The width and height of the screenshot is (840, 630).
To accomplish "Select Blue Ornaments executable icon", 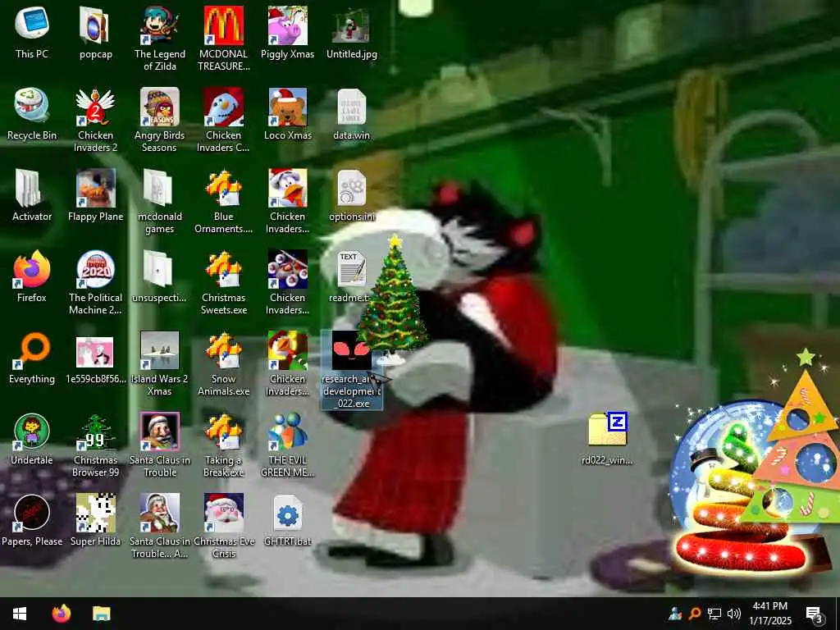I will click(x=223, y=200).
